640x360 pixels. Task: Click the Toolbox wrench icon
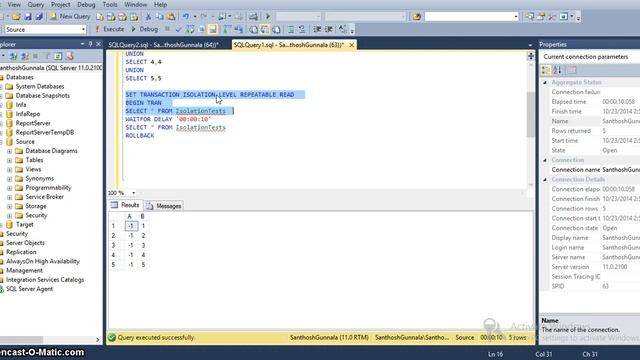pos(552,16)
